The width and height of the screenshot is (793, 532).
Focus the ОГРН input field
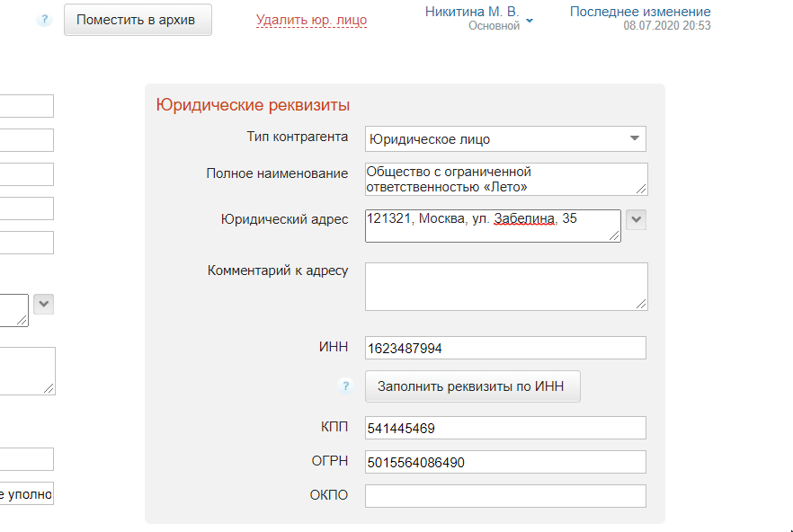[x=505, y=463]
